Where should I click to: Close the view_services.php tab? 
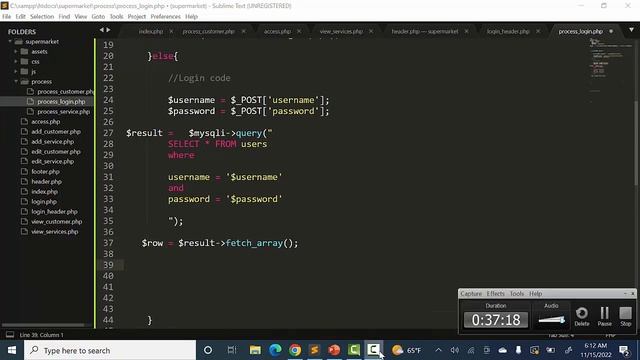(371, 31)
